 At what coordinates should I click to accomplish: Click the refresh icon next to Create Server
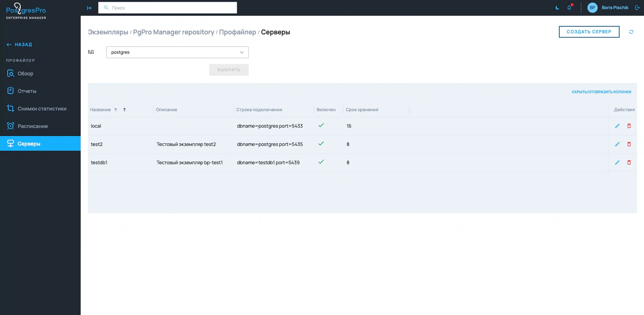(631, 32)
